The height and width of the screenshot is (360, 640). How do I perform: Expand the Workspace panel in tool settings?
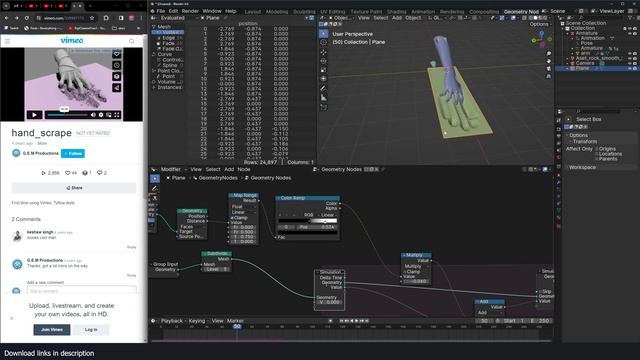pyautogui.click(x=582, y=167)
